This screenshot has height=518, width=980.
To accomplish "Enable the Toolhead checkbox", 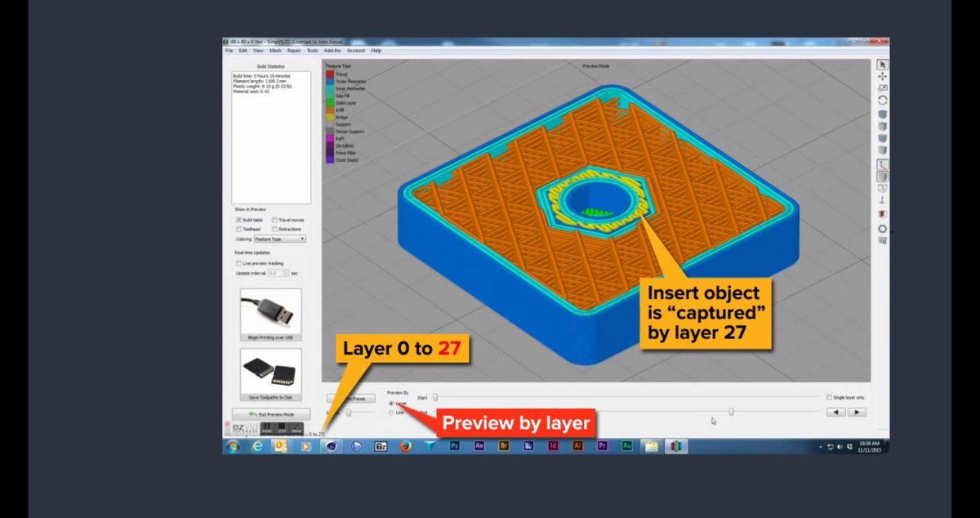I will (x=238, y=229).
